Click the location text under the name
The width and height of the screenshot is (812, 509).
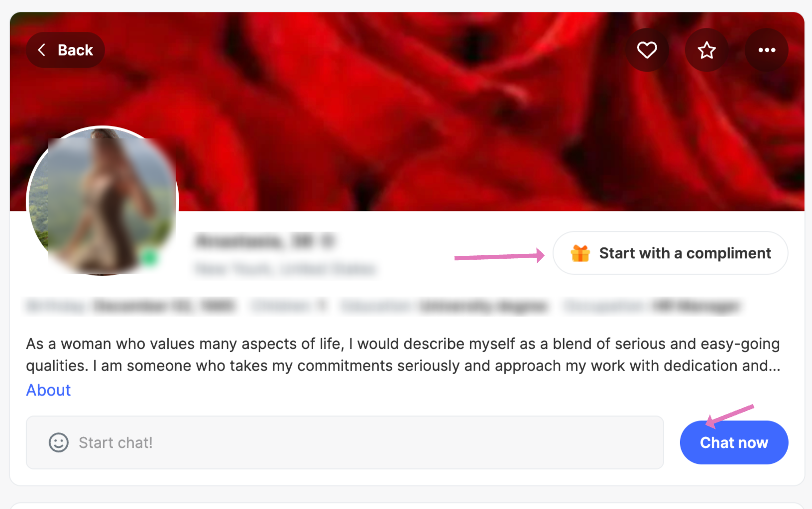pos(286,269)
